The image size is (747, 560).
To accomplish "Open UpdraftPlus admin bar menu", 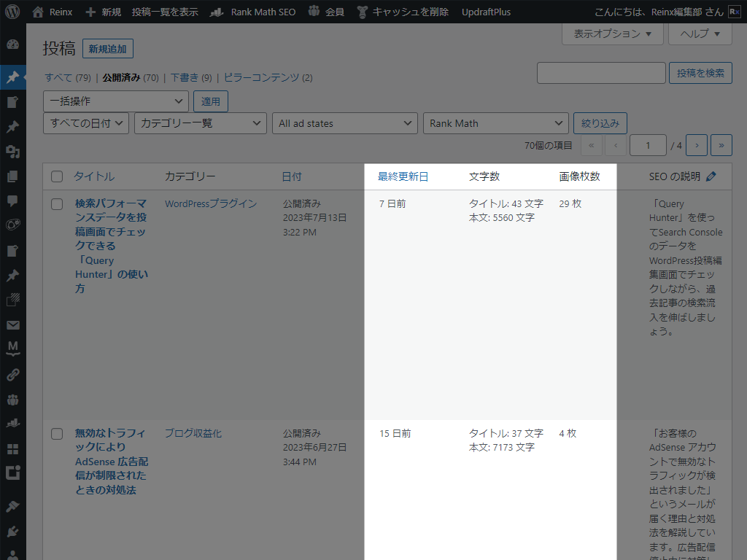I will 486,12.
